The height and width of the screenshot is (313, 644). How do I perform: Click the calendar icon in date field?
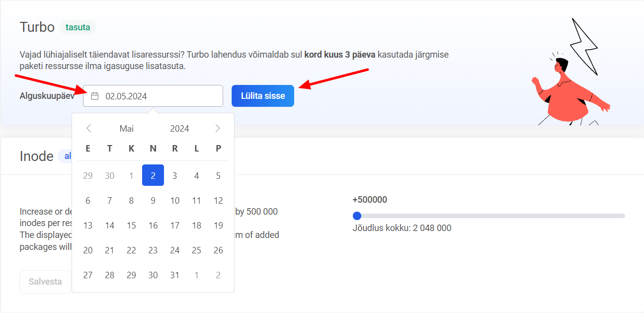(x=95, y=96)
